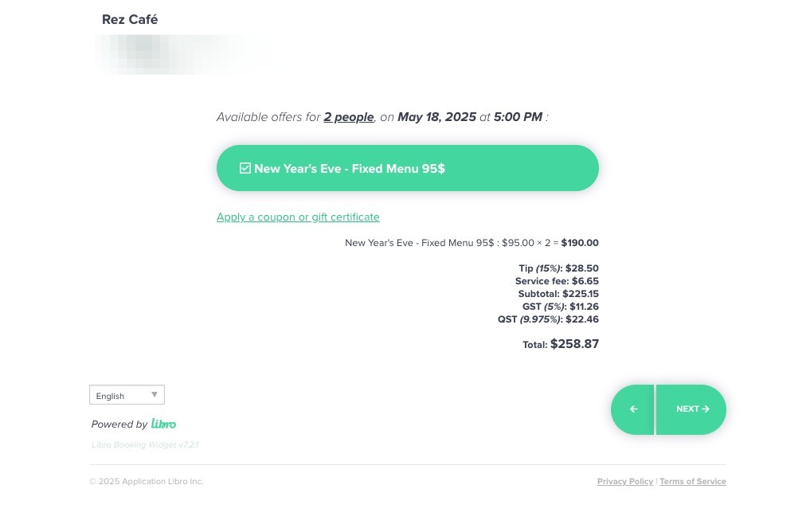Toggle the New Year's Eve offer checkbox icon
This screenshot has height=532, width=810.
(x=245, y=168)
